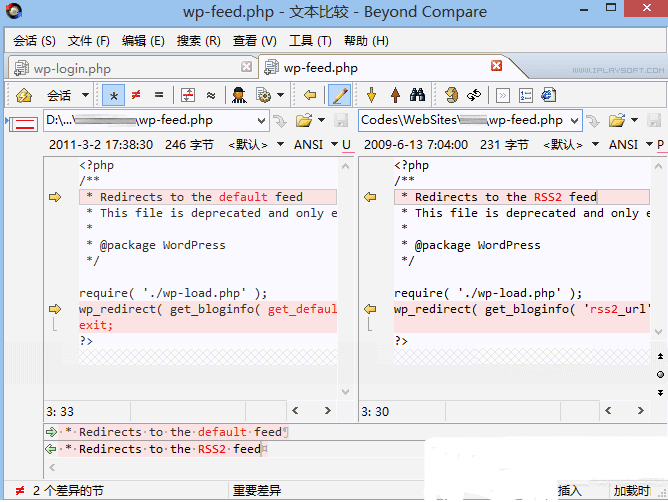The image size is (668, 502).
Task: Open the 文件 (F) menu
Action: [x=89, y=41]
